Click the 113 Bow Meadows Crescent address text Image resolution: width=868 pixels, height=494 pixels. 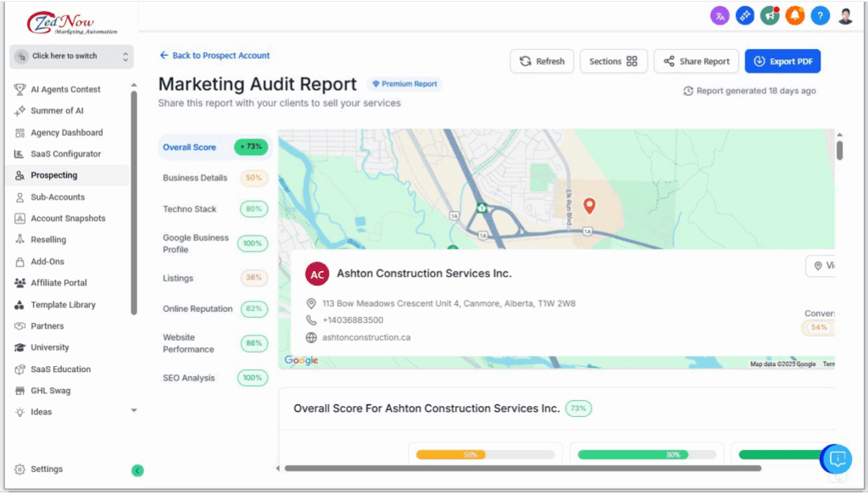point(449,303)
